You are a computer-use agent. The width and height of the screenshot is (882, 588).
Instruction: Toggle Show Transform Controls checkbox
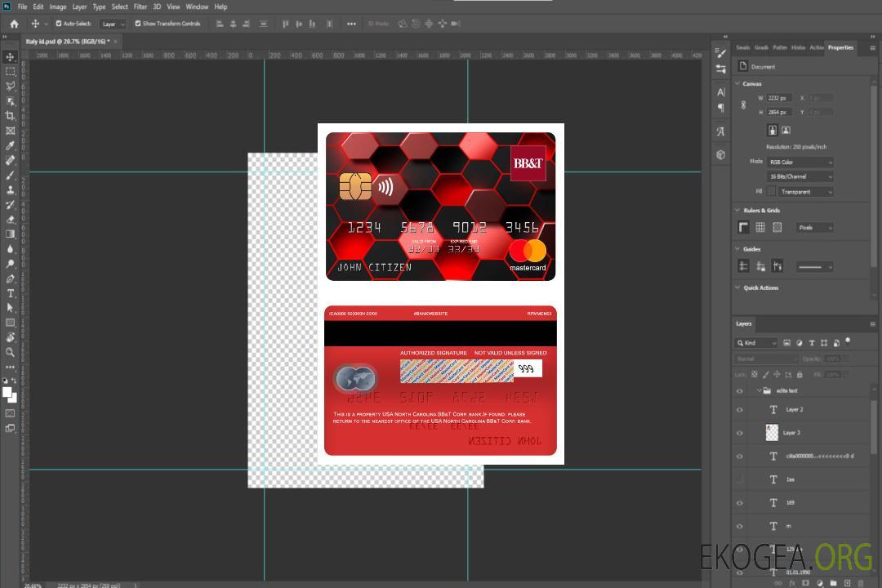[x=138, y=24]
